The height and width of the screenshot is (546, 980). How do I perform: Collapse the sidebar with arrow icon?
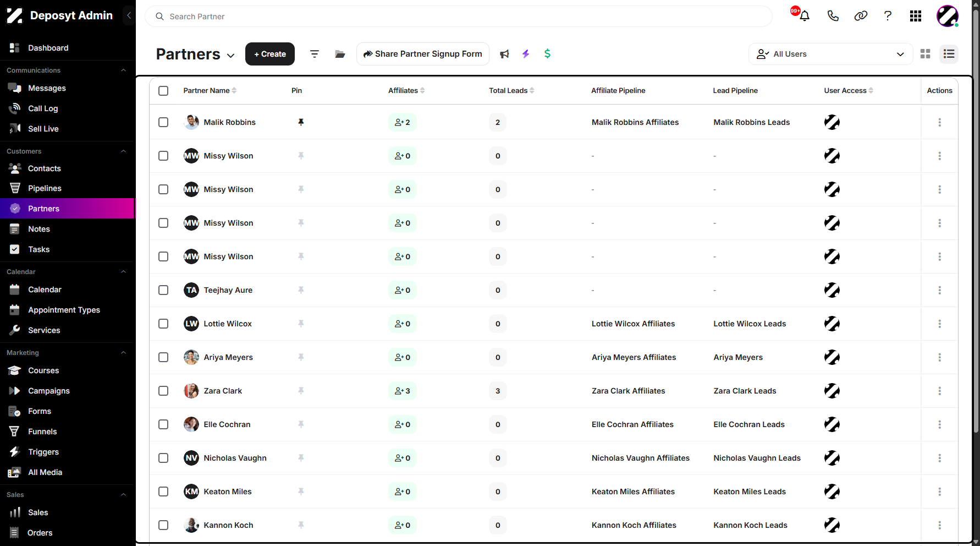click(129, 15)
